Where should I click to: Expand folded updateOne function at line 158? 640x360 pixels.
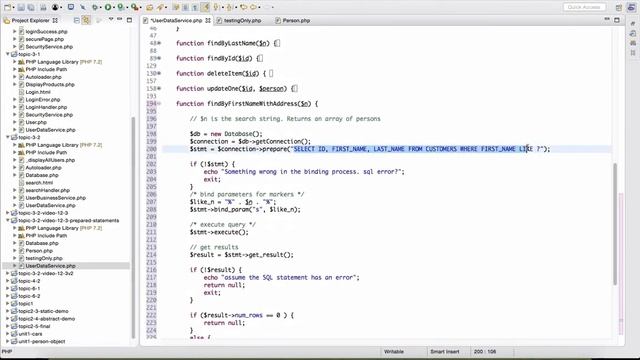pos(159,88)
